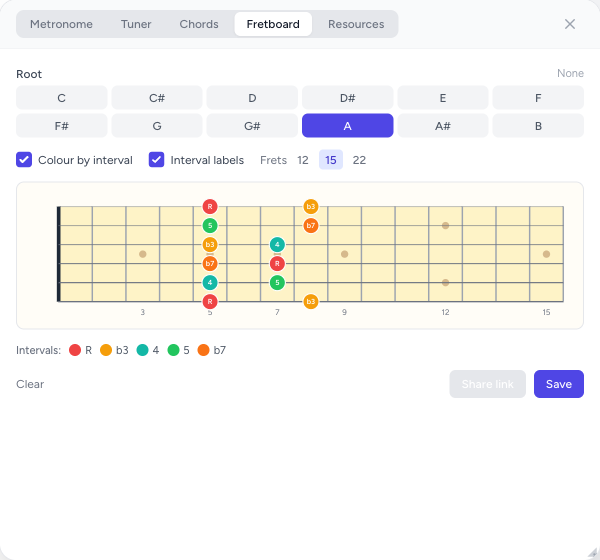The width and height of the screenshot is (600, 560).
Task: Pick the G root button
Action: (157, 126)
